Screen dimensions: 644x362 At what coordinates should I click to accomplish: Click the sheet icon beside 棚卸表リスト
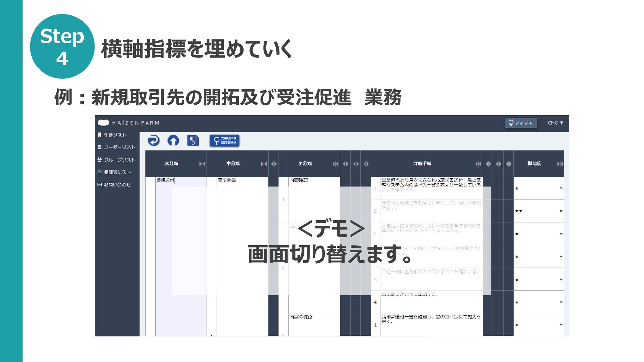(x=99, y=172)
